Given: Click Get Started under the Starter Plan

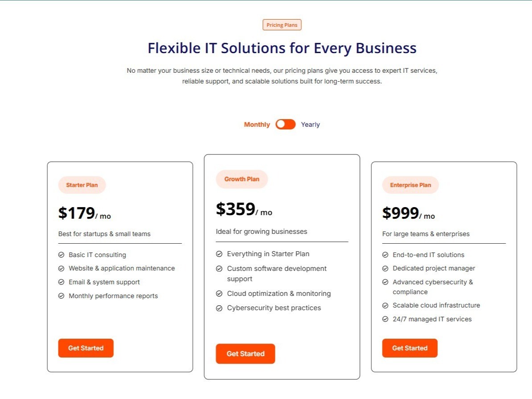Looking at the screenshot, I should point(86,348).
